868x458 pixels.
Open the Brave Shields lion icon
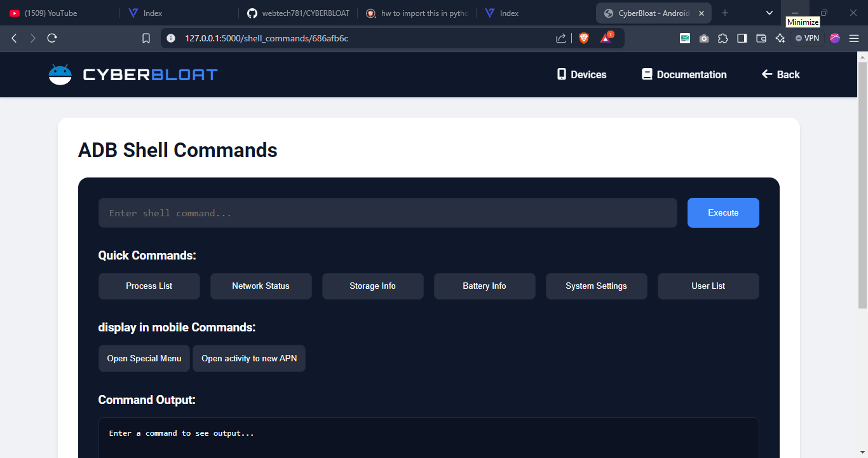[x=583, y=38]
